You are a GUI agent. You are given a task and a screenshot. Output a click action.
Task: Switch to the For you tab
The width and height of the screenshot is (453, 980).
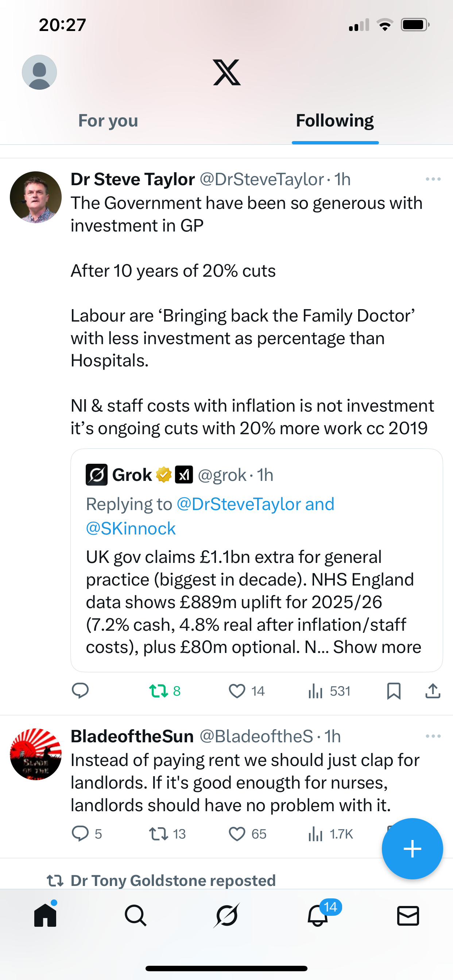tap(108, 121)
